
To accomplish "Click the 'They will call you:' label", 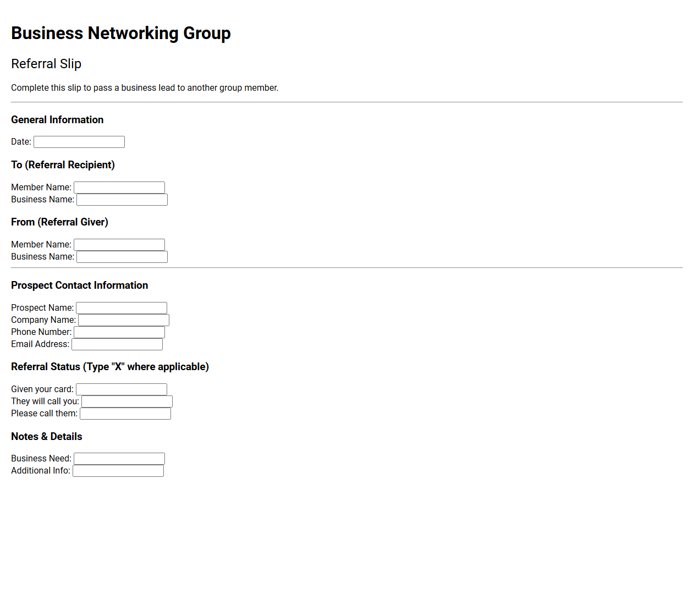I will pos(45,402).
